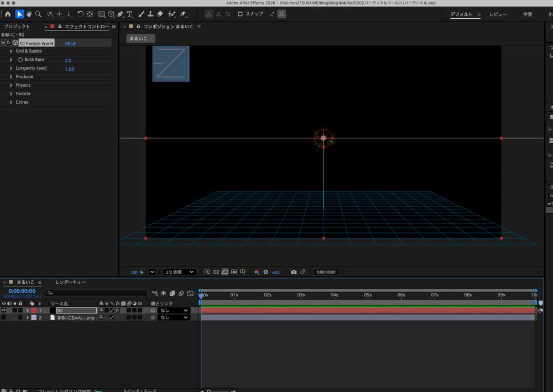Click リセット to reset CC Particle World

pyautogui.click(x=70, y=43)
